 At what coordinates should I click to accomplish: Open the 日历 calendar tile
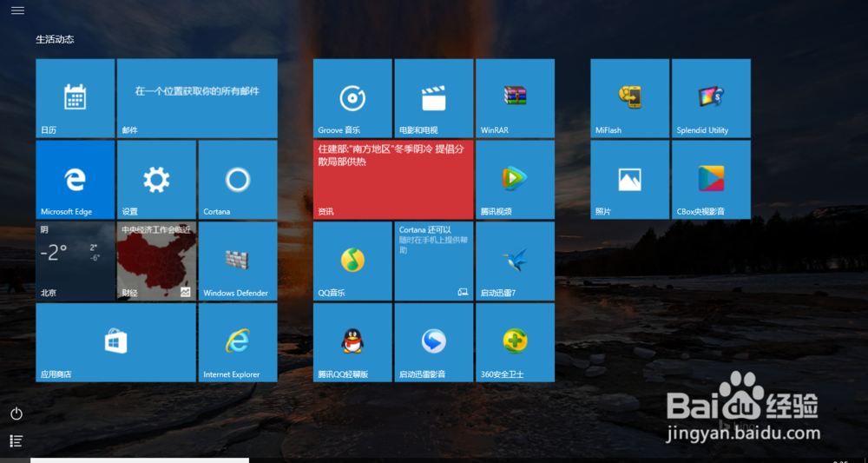[x=76, y=98]
